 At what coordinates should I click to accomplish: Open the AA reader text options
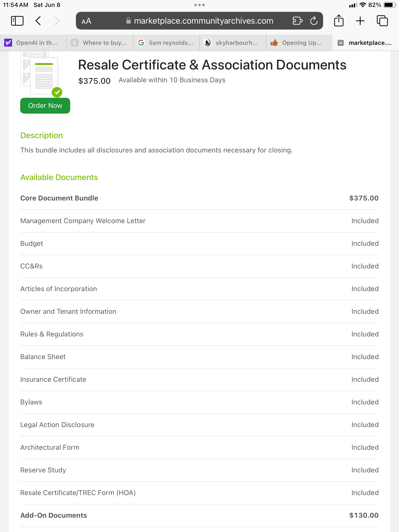click(x=86, y=21)
